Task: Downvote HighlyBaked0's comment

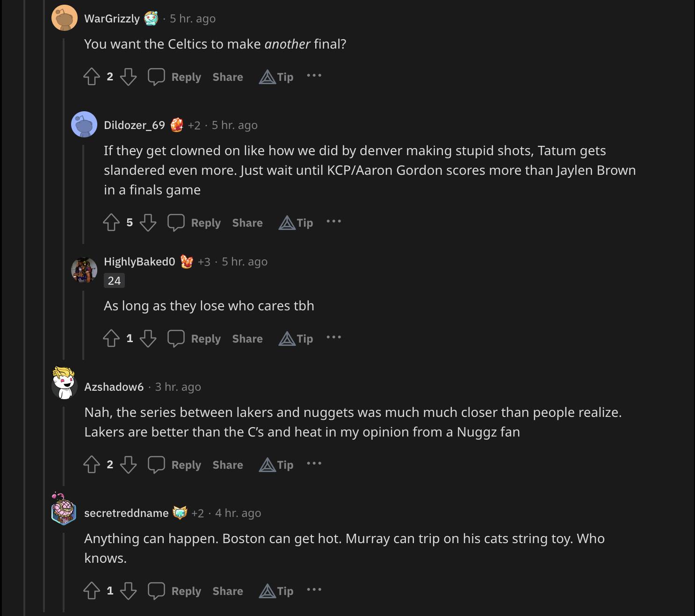Action: (x=148, y=338)
